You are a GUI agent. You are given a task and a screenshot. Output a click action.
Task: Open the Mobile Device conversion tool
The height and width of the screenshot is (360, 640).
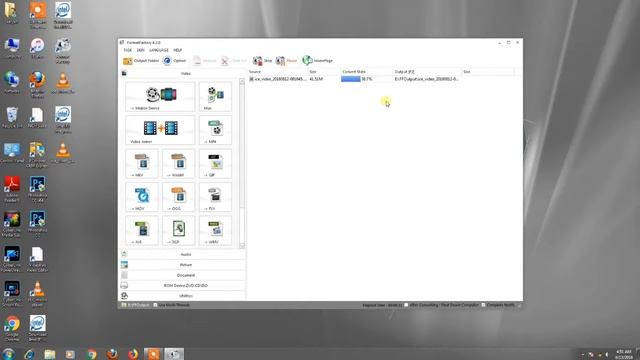click(x=160, y=97)
